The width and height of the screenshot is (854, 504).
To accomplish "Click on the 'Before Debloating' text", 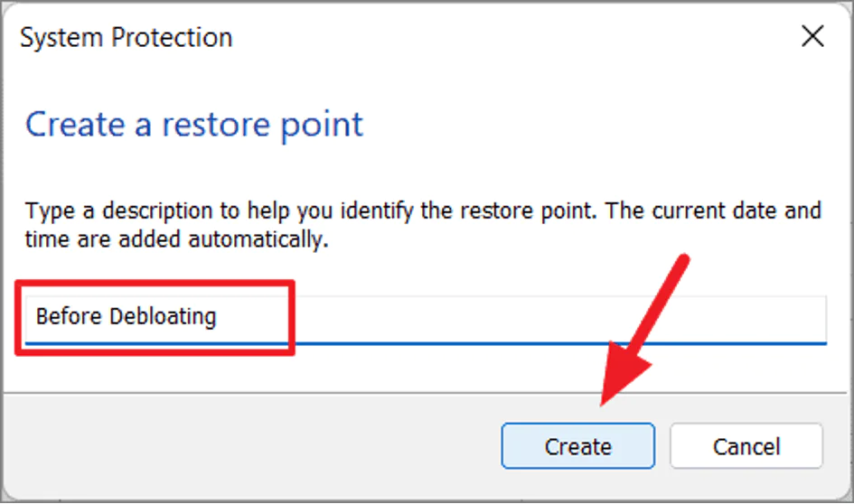I will [126, 317].
